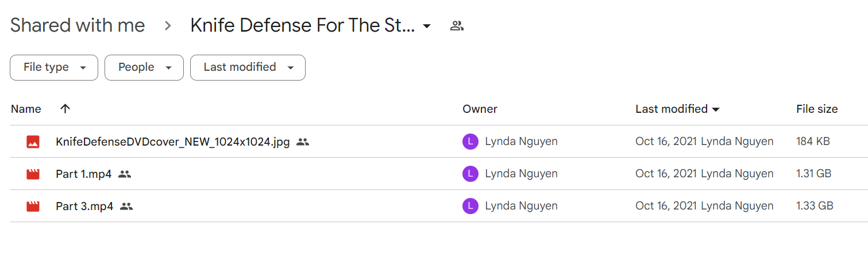868x259 pixels.
Task: Click the Owner column header
Action: pos(480,109)
